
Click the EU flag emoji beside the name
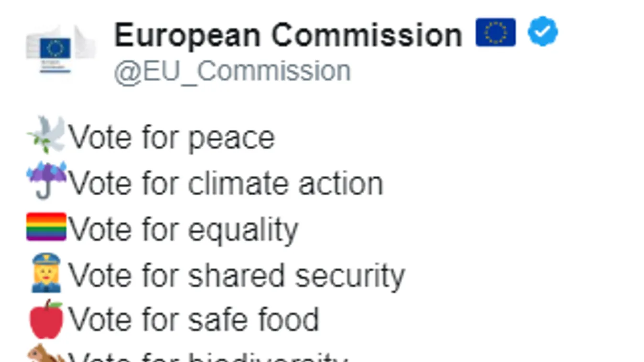pos(495,32)
